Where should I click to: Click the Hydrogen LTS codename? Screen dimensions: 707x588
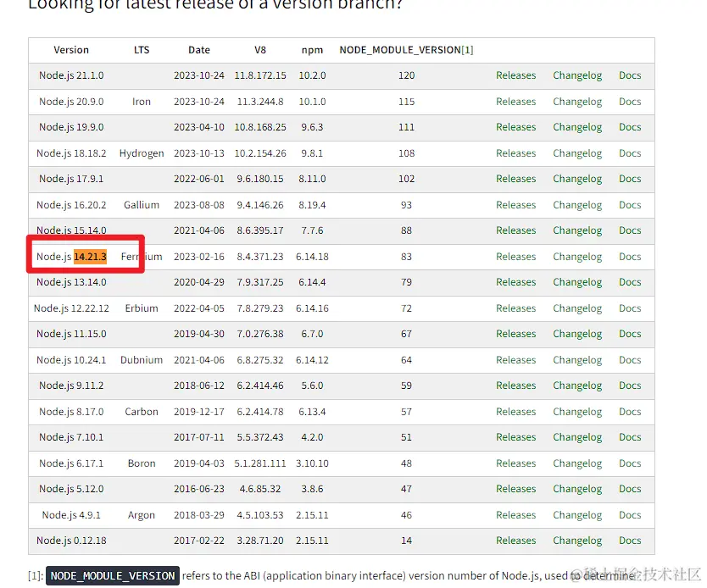coord(142,153)
